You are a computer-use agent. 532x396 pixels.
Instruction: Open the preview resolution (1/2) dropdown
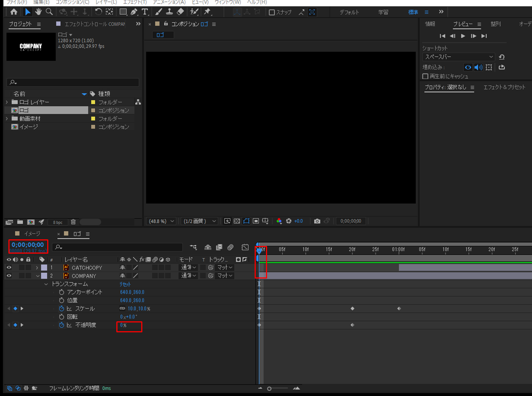(x=200, y=221)
